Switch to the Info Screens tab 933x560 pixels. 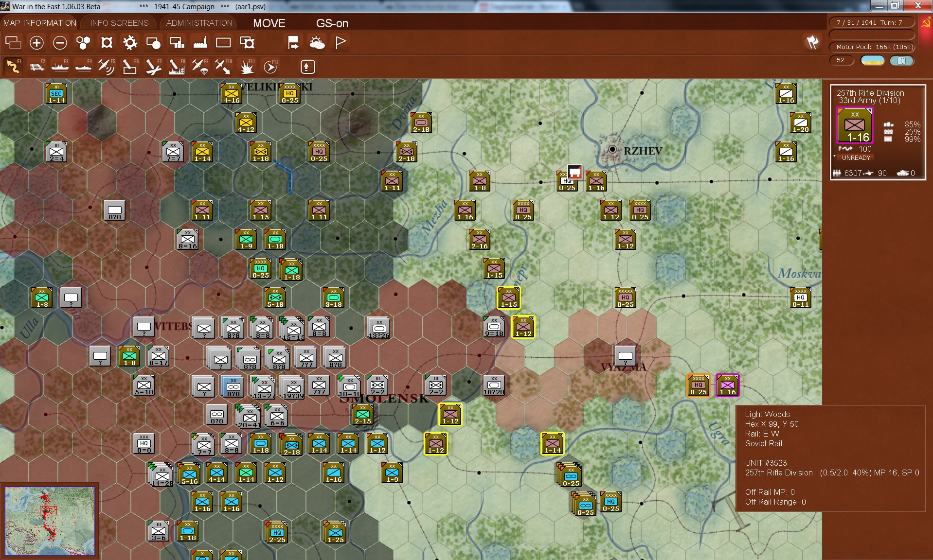tap(119, 23)
